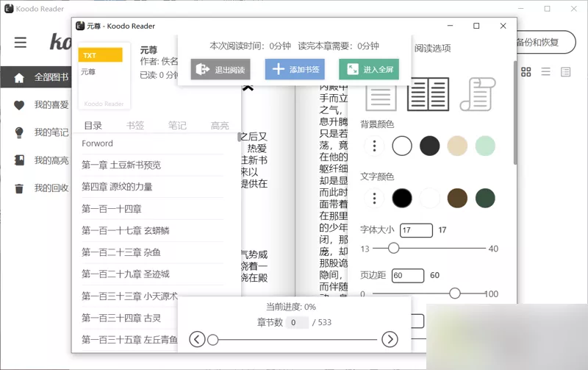The image size is (588, 370).
Task: Open more background color options
Action: [374, 146]
